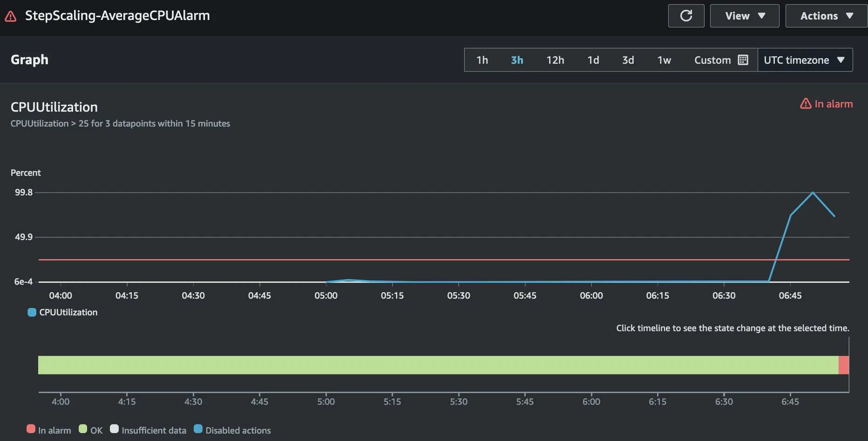Click the red threshold line on graph
Viewport: 868px width, 441px height.
(x=444, y=260)
